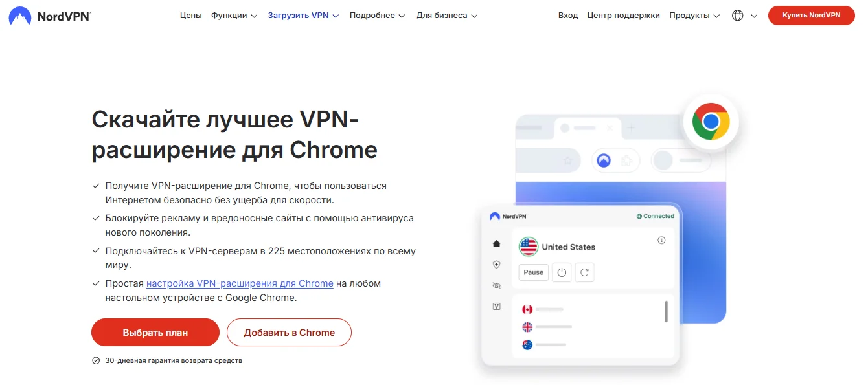868x385 pixels.
Task: Click the info icon beside United States
Action: (661, 240)
